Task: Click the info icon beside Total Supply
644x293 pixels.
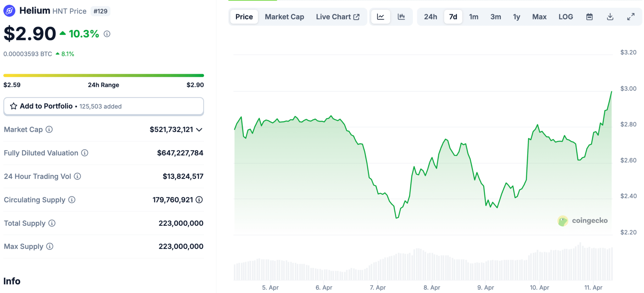Action: pyautogui.click(x=52, y=223)
